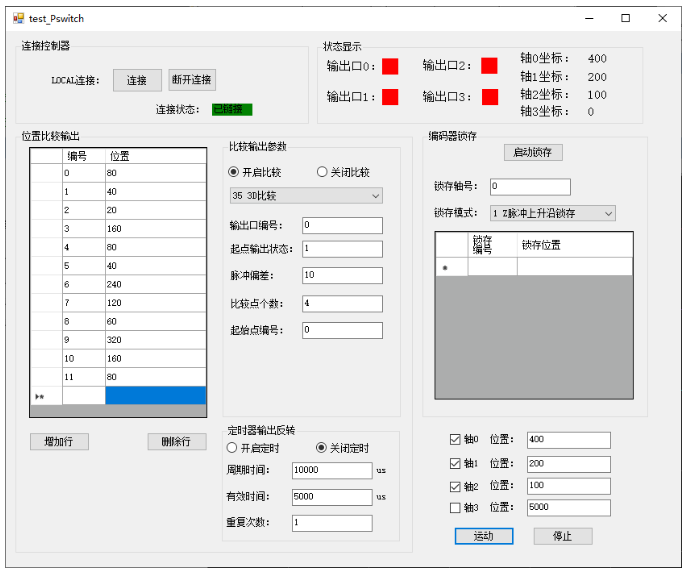Click the 停止 button

click(x=563, y=536)
